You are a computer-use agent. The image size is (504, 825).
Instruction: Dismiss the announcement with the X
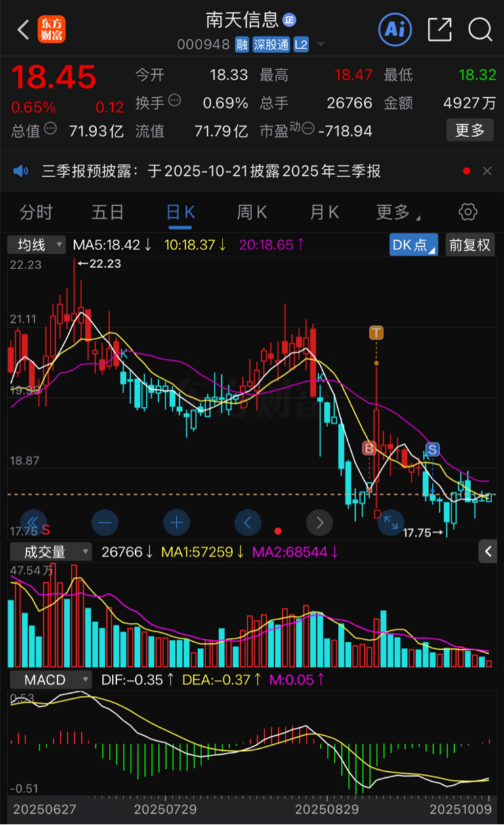coord(487,171)
